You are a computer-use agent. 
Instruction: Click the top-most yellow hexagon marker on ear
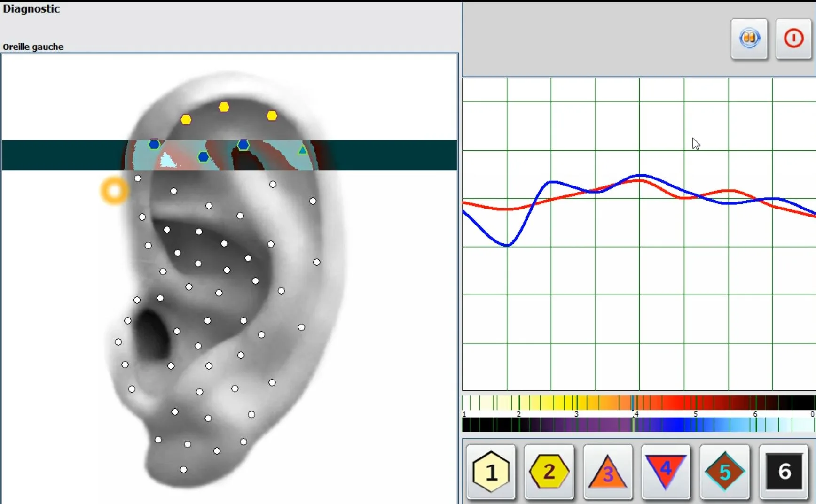[x=224, y=107]
